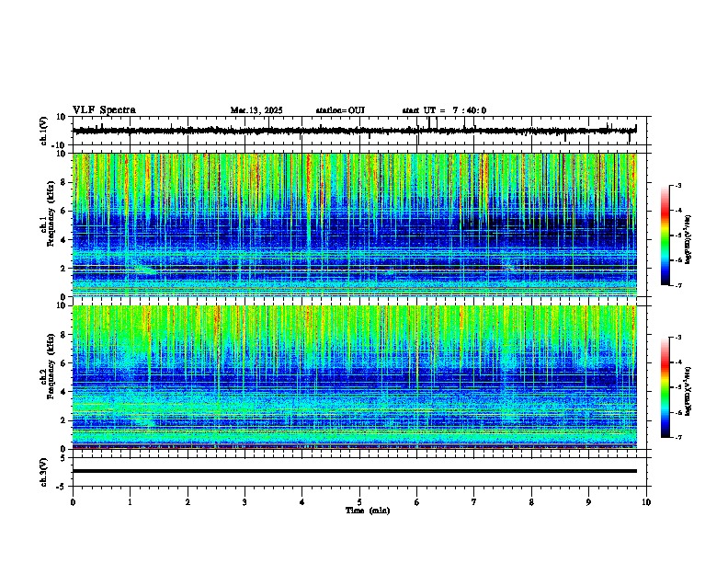
Task: Click the lower color bar beside ch.2 spectrogram
Action: pos(665,387)
